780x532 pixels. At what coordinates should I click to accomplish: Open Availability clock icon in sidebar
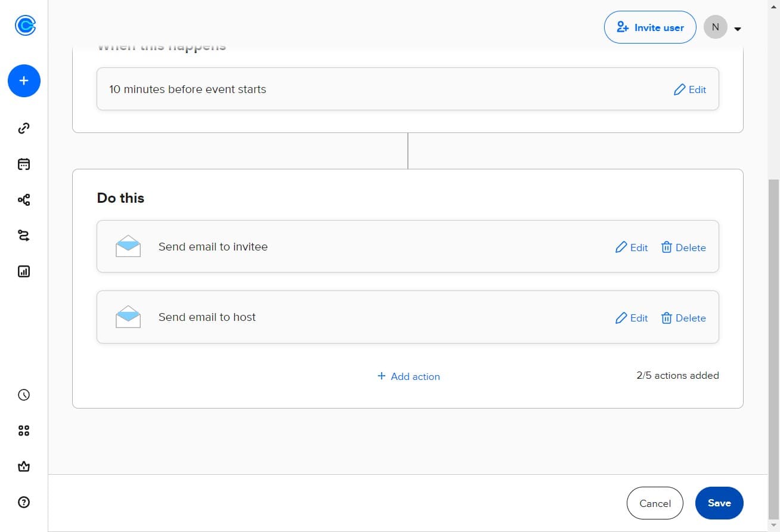tap(24, 395)
